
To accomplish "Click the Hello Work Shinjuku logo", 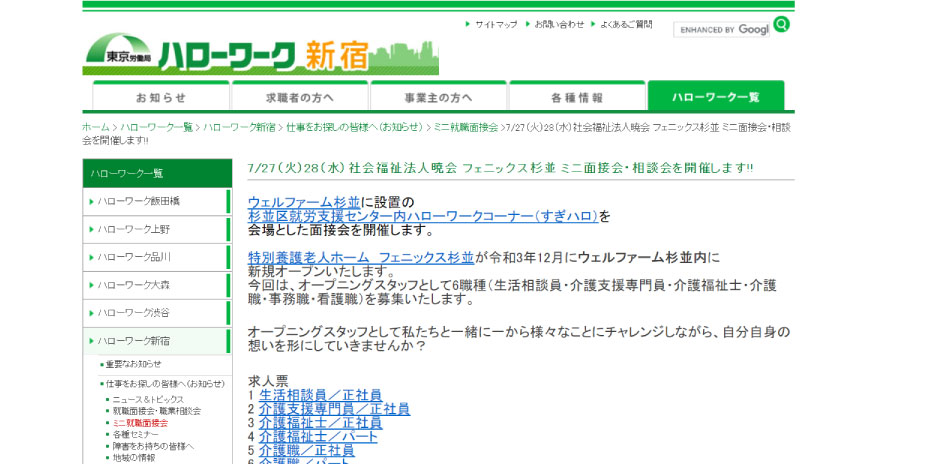I will [x=261, y=55].
